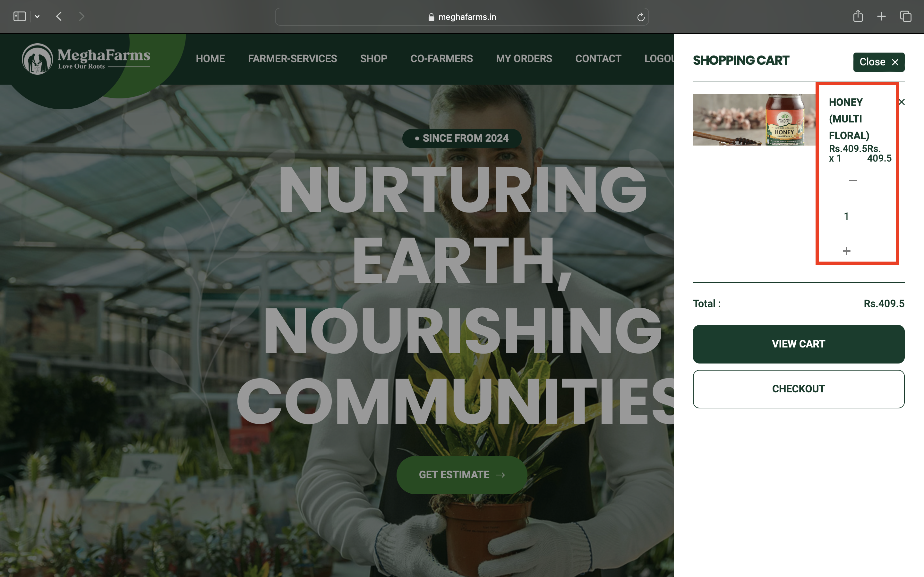Open the sidebar dropdown chevron
924x577 pixels.
click(37, 16)
